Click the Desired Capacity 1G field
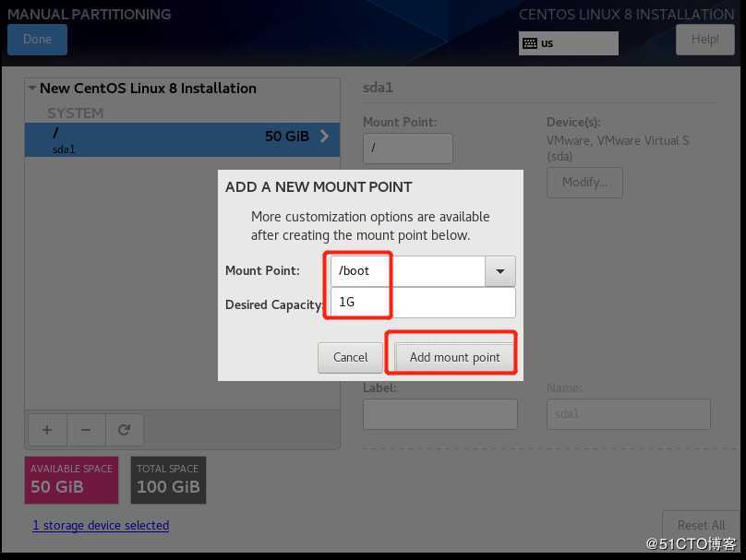Image resolution: width=746 pixels, height=560 pixels. [423, 303]
